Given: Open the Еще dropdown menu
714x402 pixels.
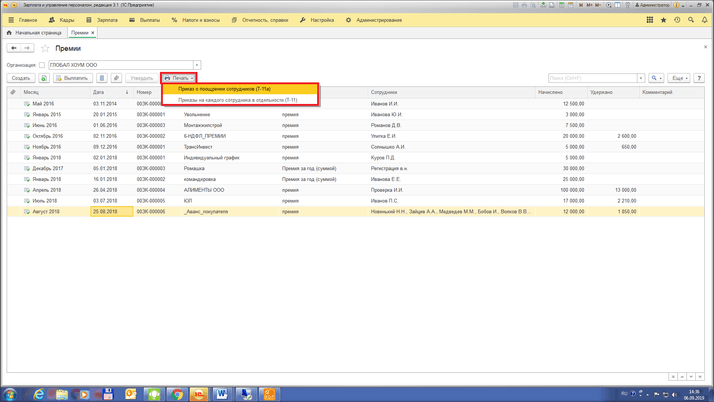Looking at the screenshot, I should point(679,78).
